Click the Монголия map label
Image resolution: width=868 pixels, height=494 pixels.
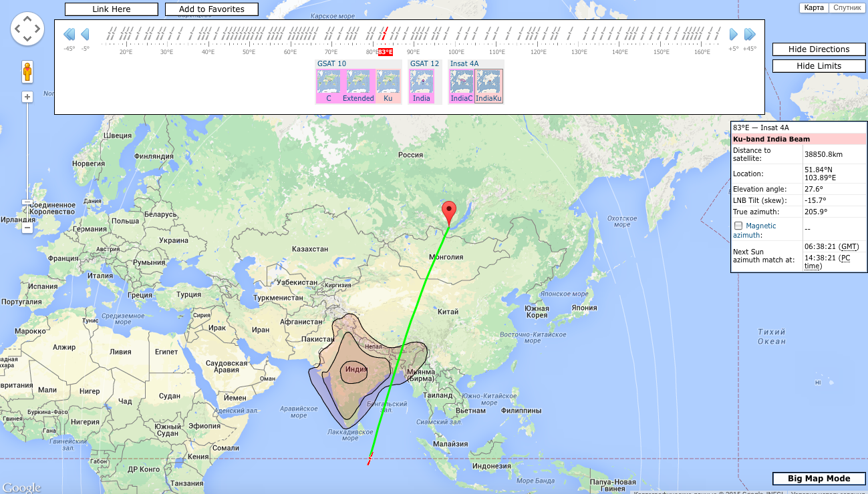(x=446, y=257)
